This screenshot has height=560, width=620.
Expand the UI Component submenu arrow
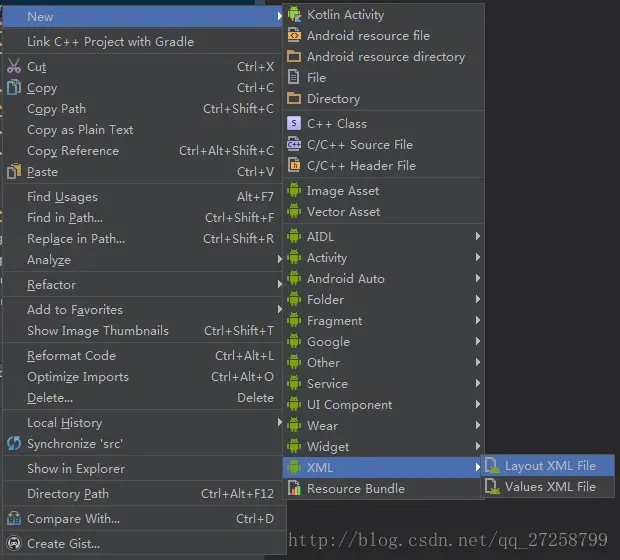[x=478, y=404]
